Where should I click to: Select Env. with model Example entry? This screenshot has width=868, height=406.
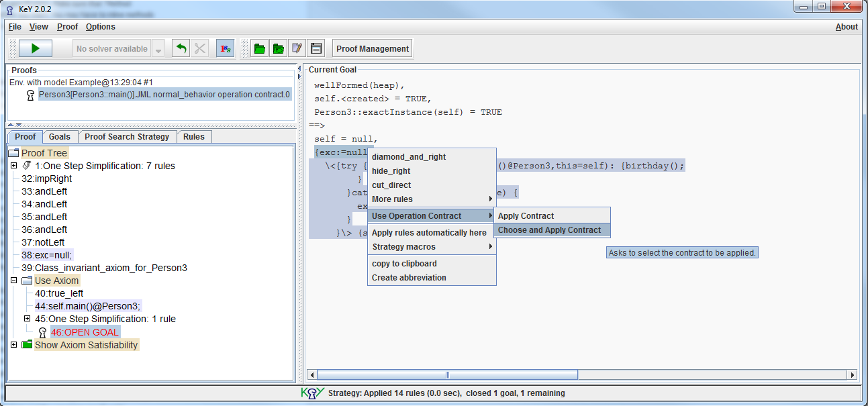pyautogui.click(x=81, y=82)
